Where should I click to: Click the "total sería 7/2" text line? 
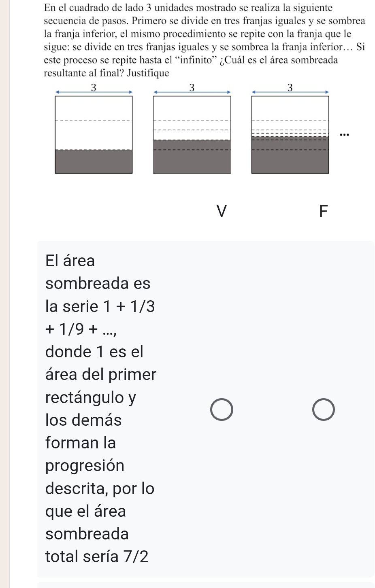click(x=97, y=556)
